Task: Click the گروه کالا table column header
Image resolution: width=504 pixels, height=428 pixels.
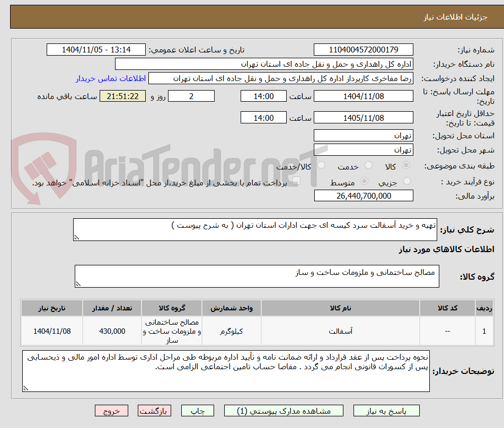Action: pos(172,308)
